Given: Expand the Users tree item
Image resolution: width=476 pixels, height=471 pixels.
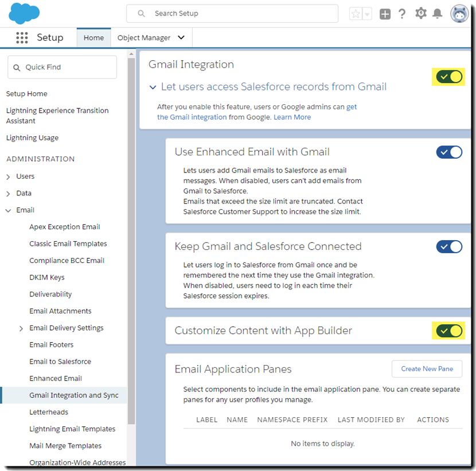Looking at the screenshot, I should [8, 177].
